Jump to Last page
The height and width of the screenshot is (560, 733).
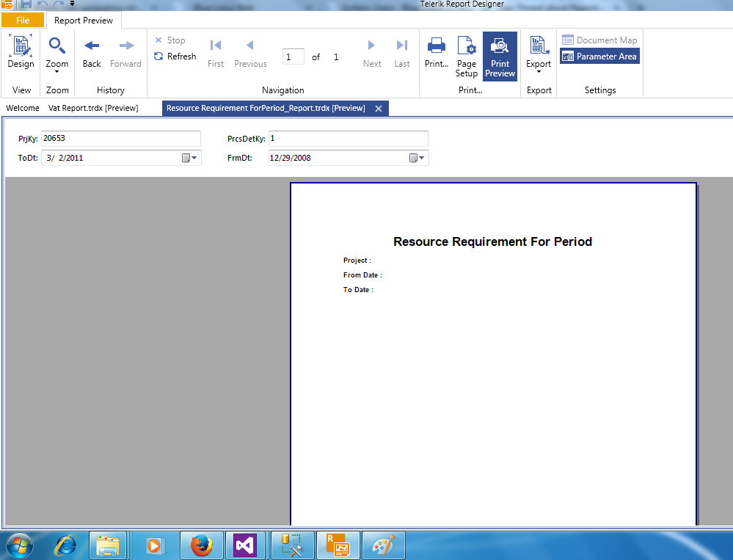(402, 54)
